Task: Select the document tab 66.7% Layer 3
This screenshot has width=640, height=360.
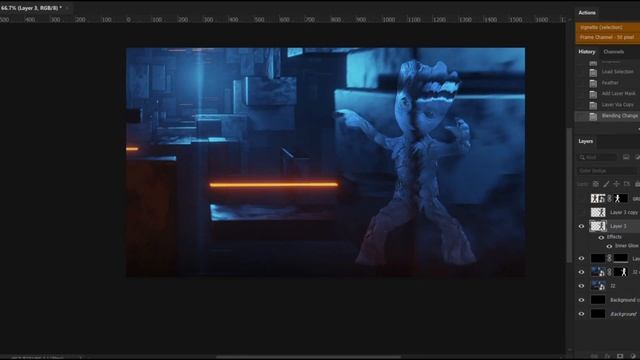Action: (x=31, y=8)
